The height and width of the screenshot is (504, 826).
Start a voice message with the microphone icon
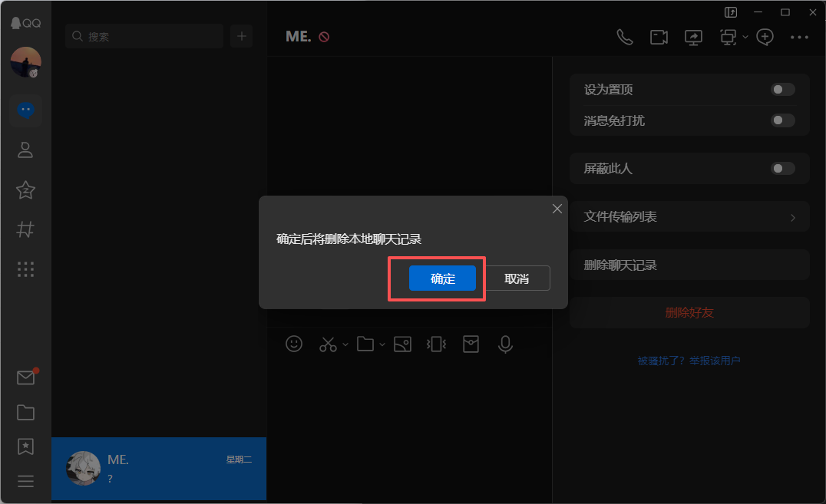pos(505,344)
